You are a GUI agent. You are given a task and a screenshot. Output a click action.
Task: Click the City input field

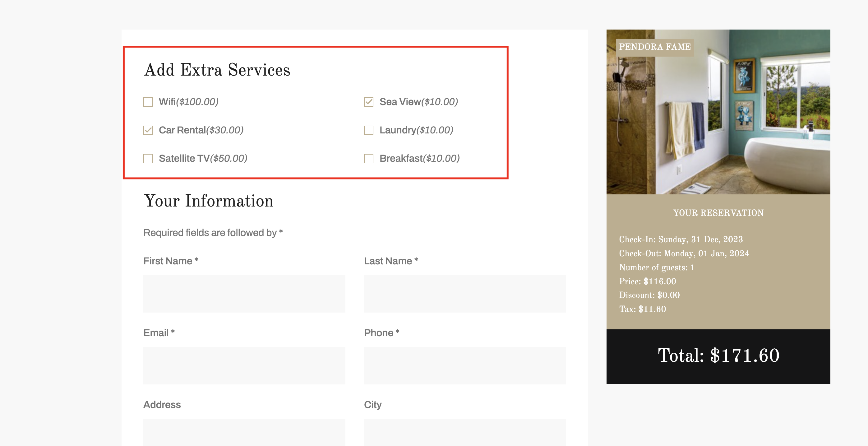click(465, 432)
